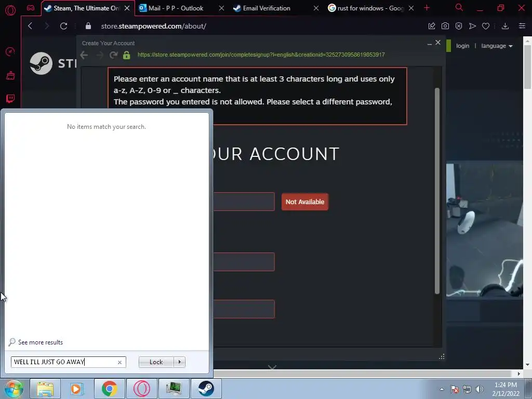Open the downloads icon in Opera toolbar
The image size is (532, 399).
[x=505, y=26]
